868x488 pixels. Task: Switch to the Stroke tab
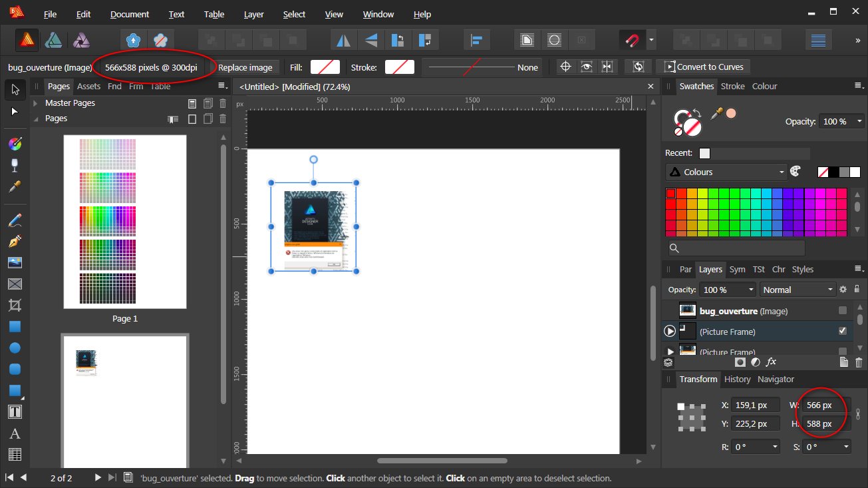[x=733, y=87]
